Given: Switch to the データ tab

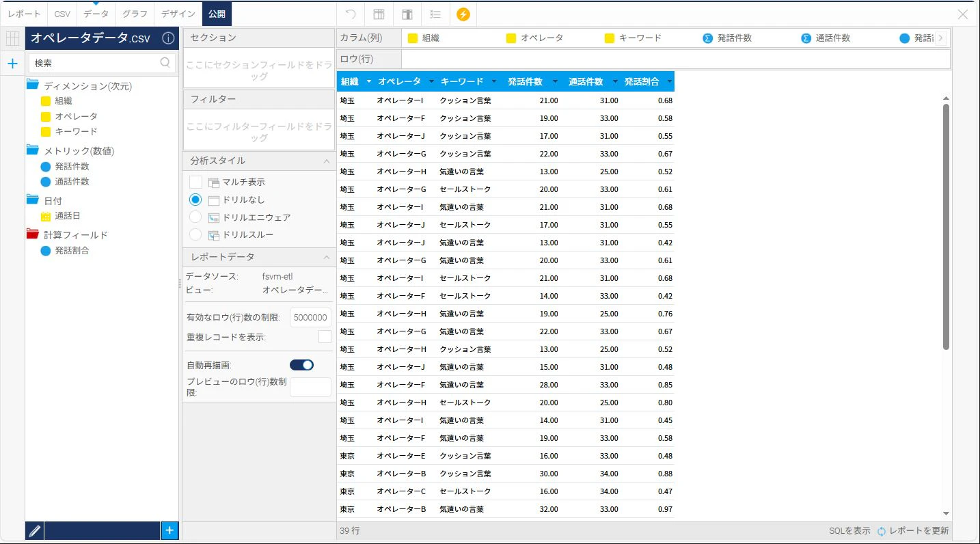Looking at the screenshot, I should tap(96, 14).
